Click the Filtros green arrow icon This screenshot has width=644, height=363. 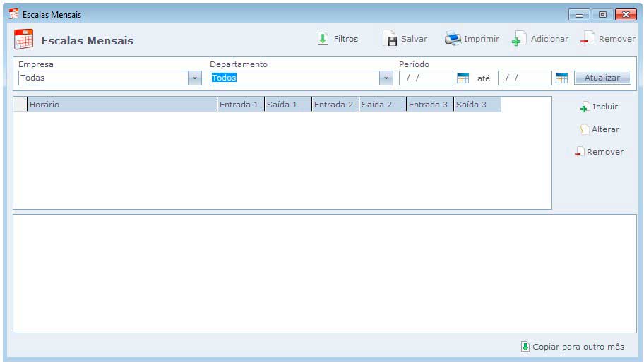point(323,40)
